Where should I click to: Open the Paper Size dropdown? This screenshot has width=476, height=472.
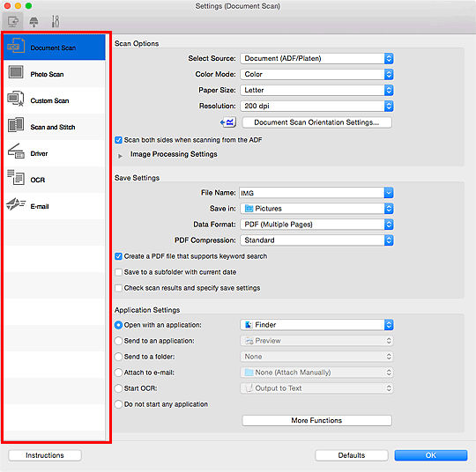pyautogui.click(x=316, y=90)
